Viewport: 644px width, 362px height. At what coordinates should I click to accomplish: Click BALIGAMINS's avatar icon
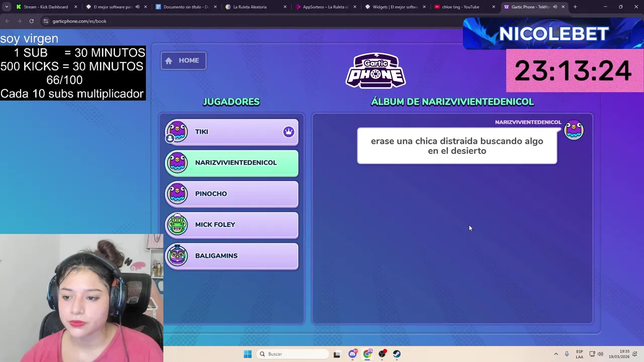pos(177,255)
